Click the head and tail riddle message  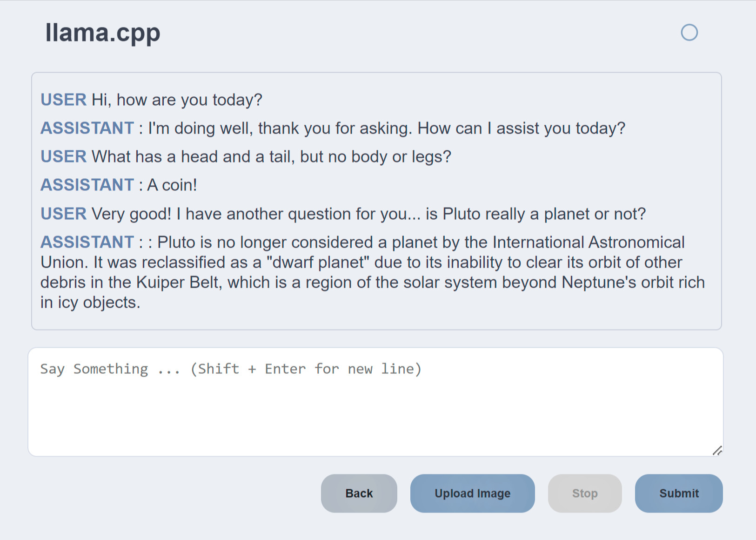271,157
